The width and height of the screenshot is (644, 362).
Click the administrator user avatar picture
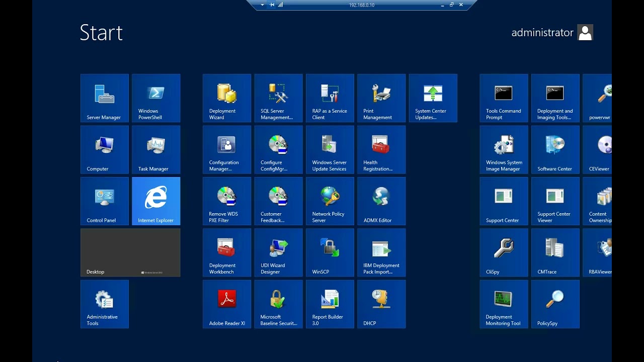coord(585,32)
